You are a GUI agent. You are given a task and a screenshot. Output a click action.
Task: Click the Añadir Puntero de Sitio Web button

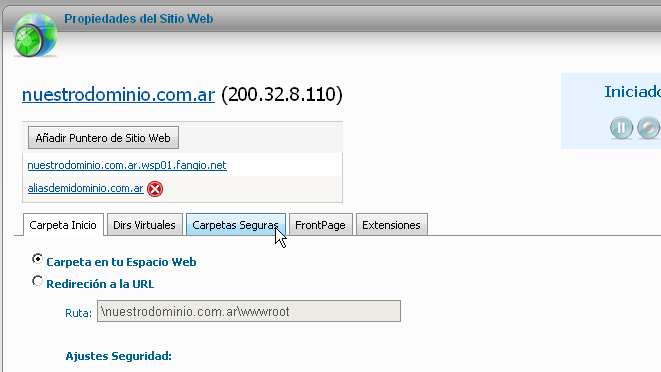click(x=103, y=137)
